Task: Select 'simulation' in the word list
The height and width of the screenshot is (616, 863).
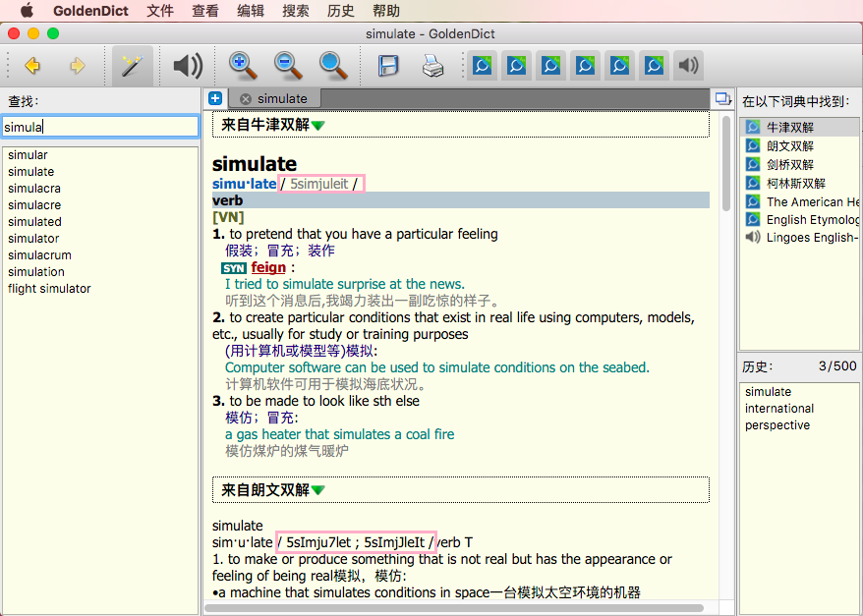Action: tap(36, 272)
